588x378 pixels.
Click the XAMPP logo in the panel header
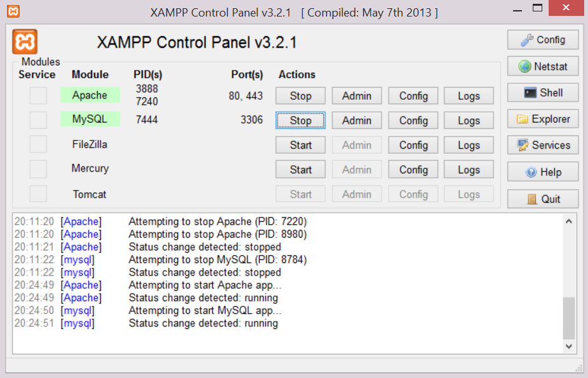[x=25, y=42]
